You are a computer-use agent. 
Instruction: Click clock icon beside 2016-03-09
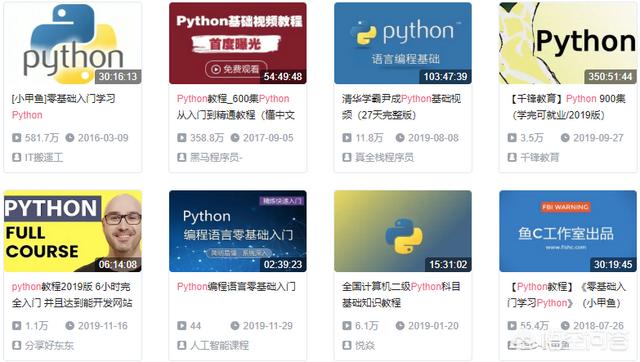pyautogui.click(x=70, y=138)
